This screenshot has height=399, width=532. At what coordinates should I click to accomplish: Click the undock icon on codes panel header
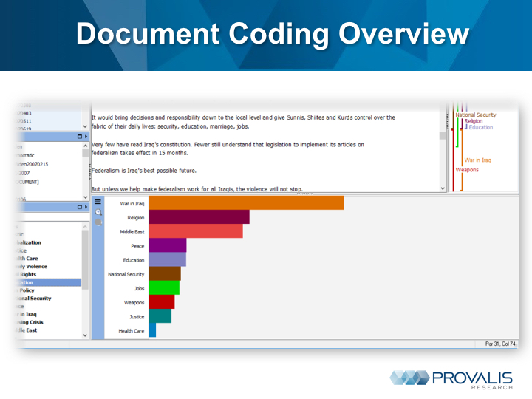pos(79,208)
